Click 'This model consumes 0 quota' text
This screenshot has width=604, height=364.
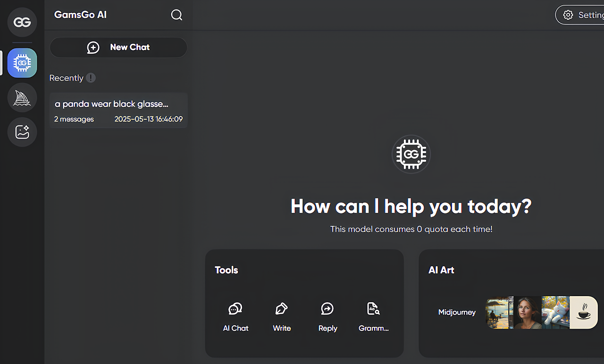pos(411,229)
